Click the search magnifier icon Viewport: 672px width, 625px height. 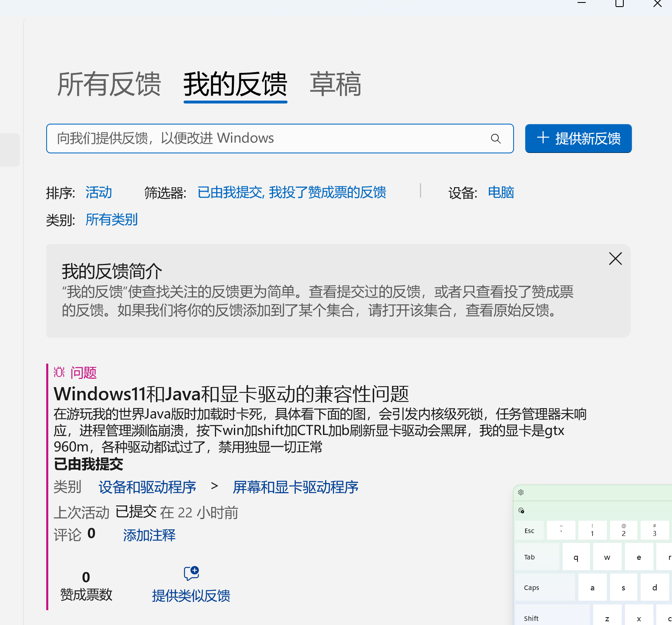pyautogui.click(x=496, y=139)
